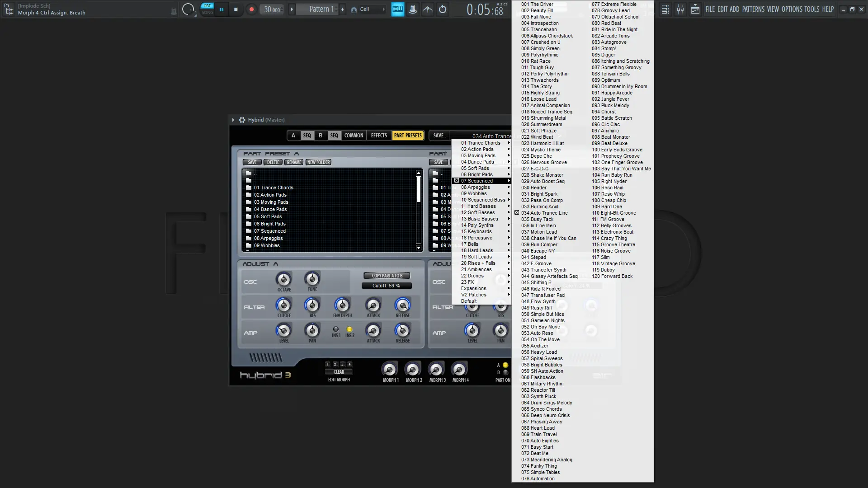This screenshot has height=488, width=868.
Task: Click the preset list scroll down arrow
Action: coord(418,247)
